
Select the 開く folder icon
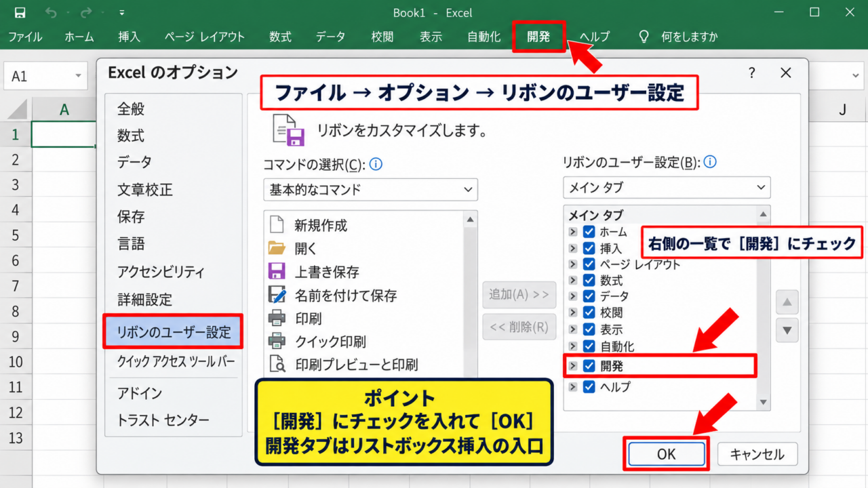(x=276, y=248)
